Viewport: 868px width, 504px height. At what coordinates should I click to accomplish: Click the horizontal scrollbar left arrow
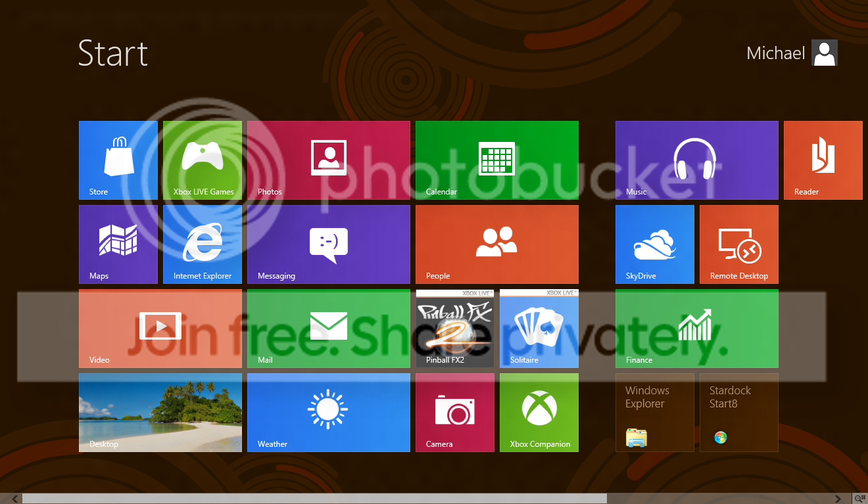click(x=15, y=499)
